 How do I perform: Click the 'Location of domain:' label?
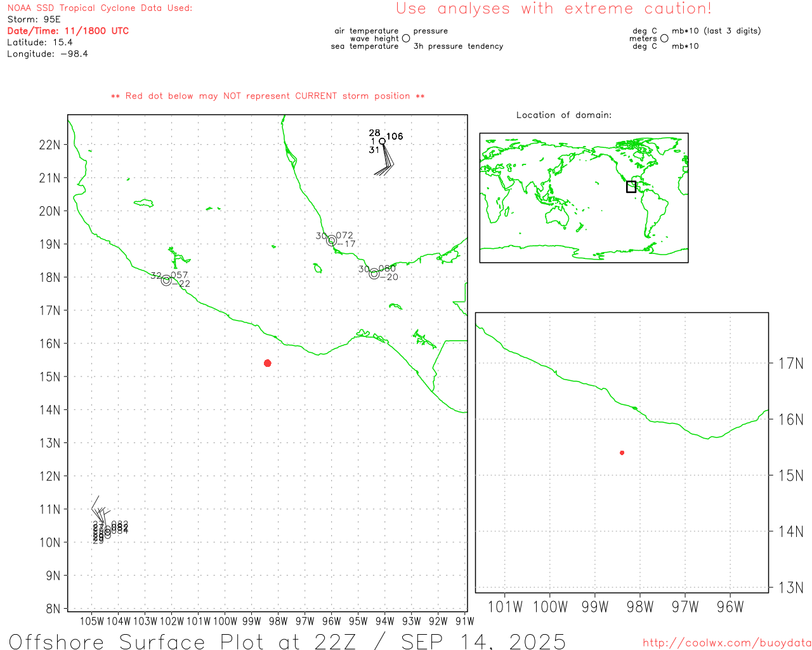coord(564,115)
